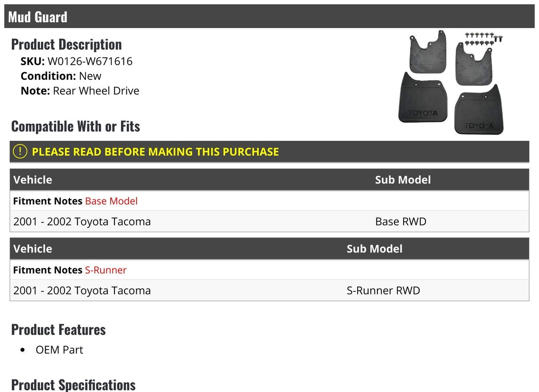Click the first table's Vehicle column header

pos(33,180)
